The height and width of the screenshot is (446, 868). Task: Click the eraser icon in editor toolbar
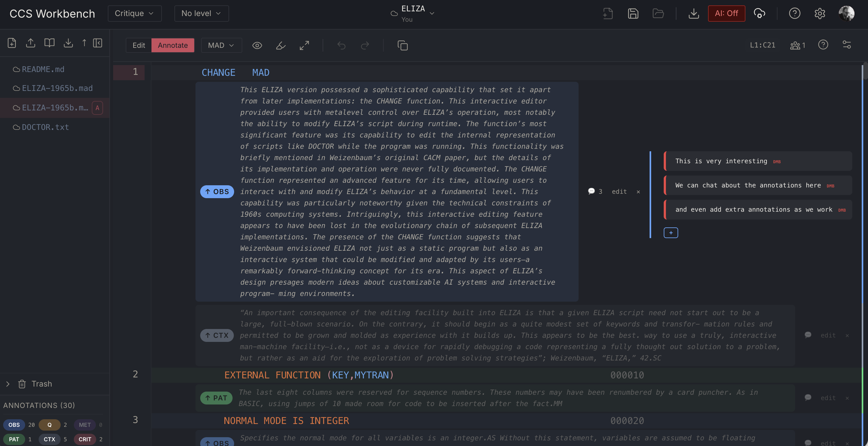pyautogui.click(x=281, y=45)
